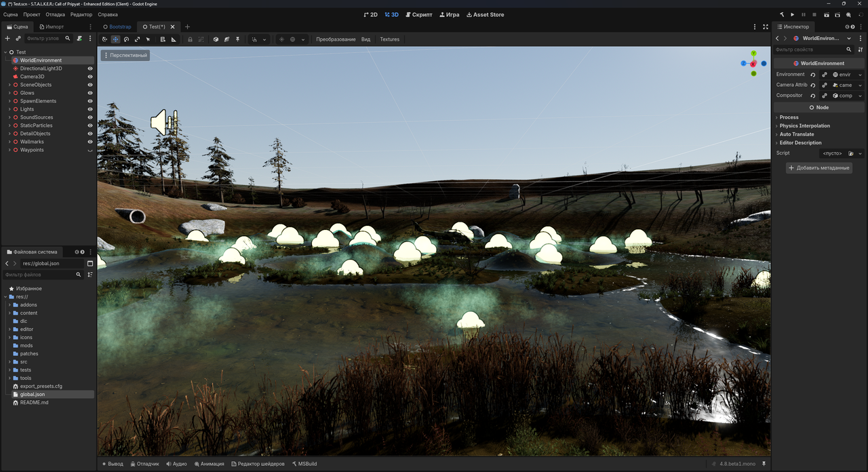Switch to the Скрипт workspace
The image size is (868, 472).
tap(418, 14)
